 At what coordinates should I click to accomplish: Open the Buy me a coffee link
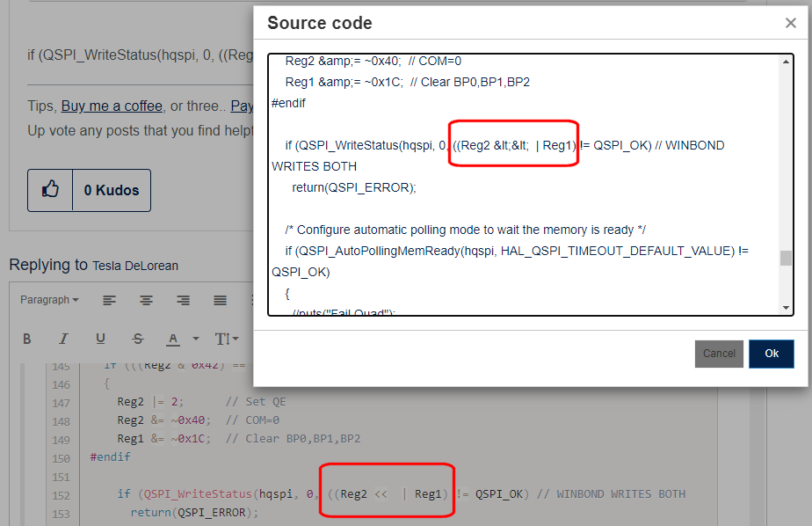coord(112,106)
